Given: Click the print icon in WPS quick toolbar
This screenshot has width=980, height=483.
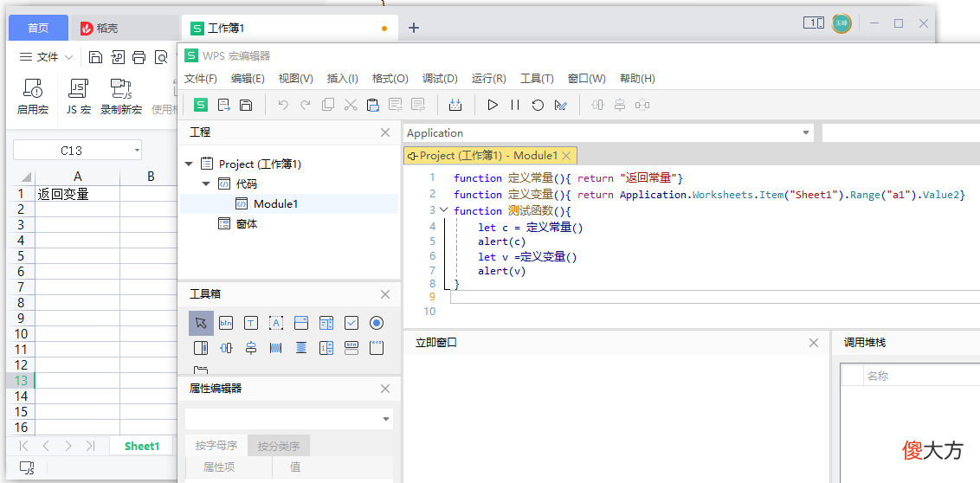Looking at the screenshot, I should pos(139,57).
